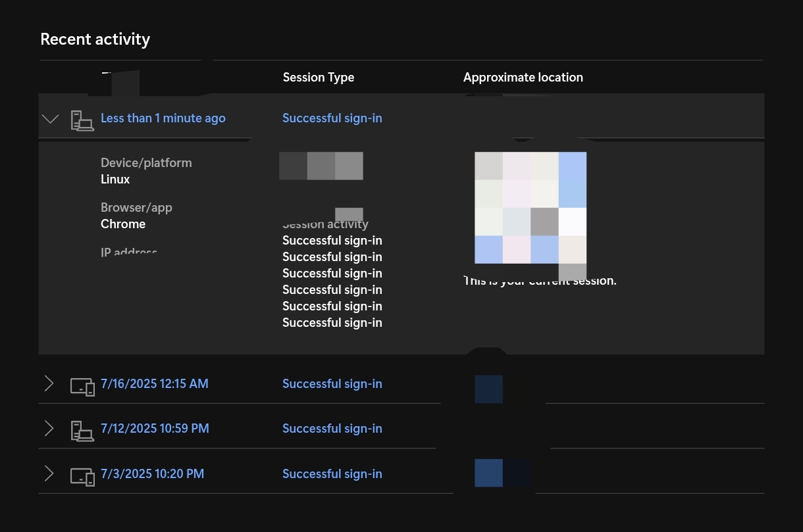Click the first "Successful sign-in" under Session activity
The height and width of the screenshot is (532, 803).
pyautogui.click(x=332, y=240)
